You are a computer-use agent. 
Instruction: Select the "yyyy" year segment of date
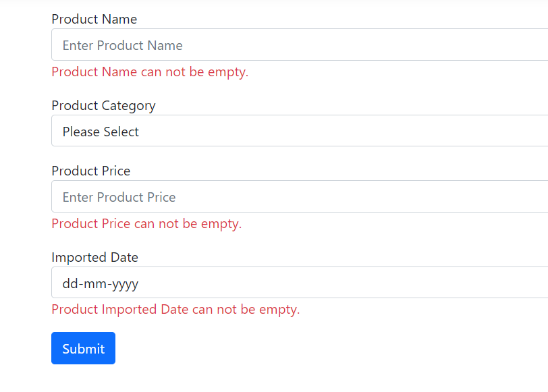(x=123, y=283)
